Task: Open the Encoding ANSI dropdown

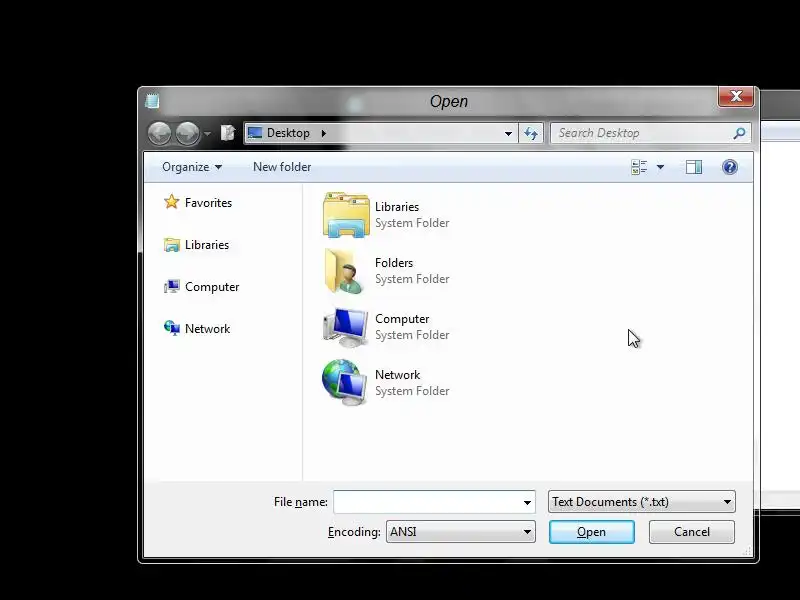Action: click(460, 532)
